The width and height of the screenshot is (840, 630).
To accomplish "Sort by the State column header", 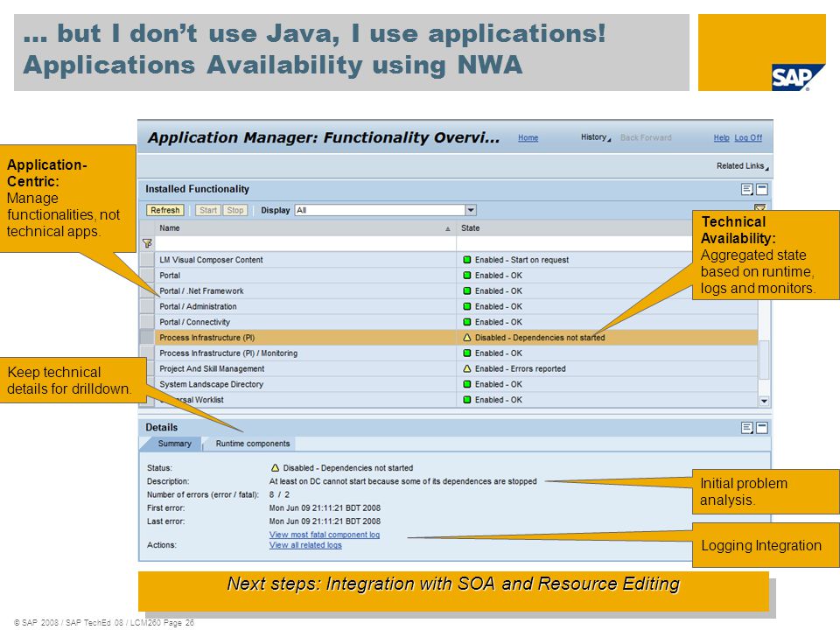I will 471,228.
